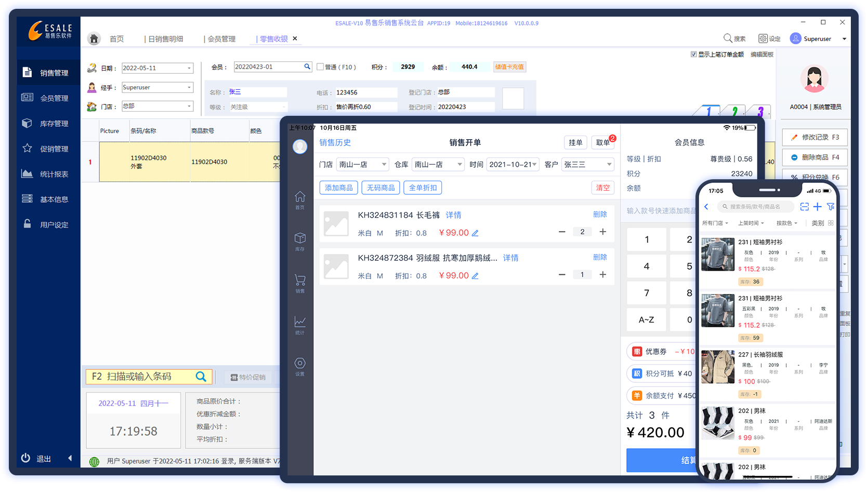Click the F2 barcode scan input field

click(x=143, y=377)
